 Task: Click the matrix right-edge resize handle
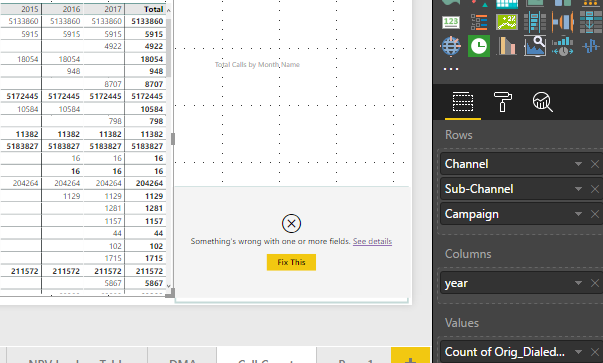[173, 139]
